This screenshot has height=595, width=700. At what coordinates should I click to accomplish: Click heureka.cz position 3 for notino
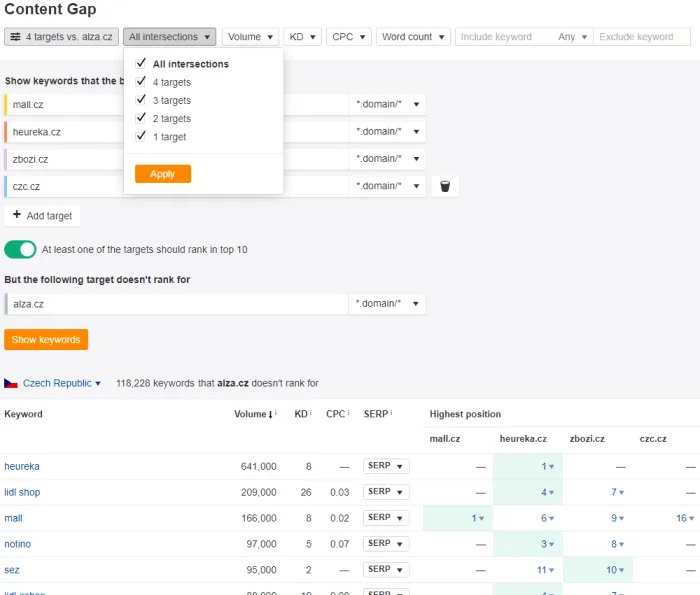tap(548, 544)
